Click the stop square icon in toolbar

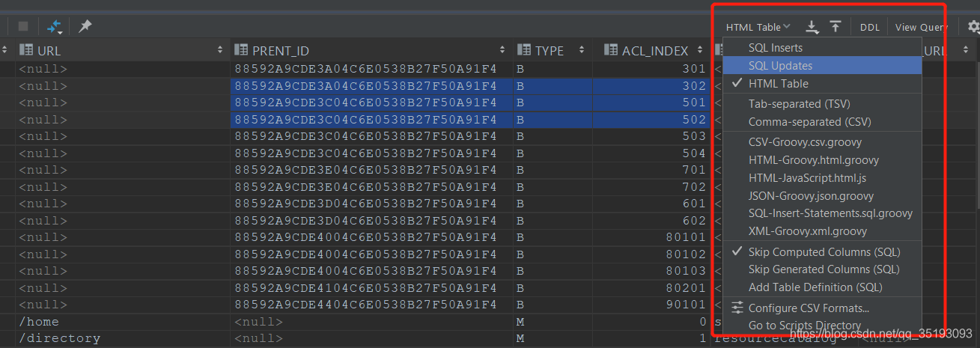pos(23,26)
